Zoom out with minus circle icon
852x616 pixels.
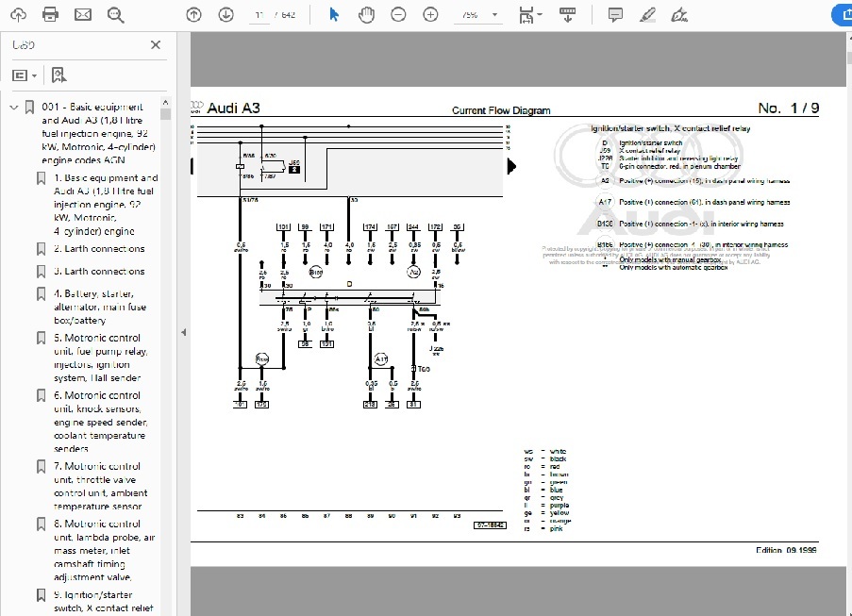pos(398,15)
